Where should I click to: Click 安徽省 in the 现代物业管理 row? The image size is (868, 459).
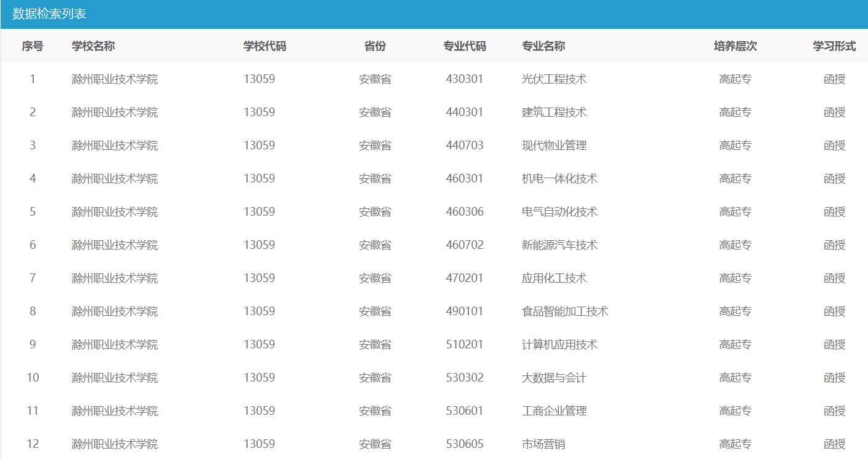(375, 146)
